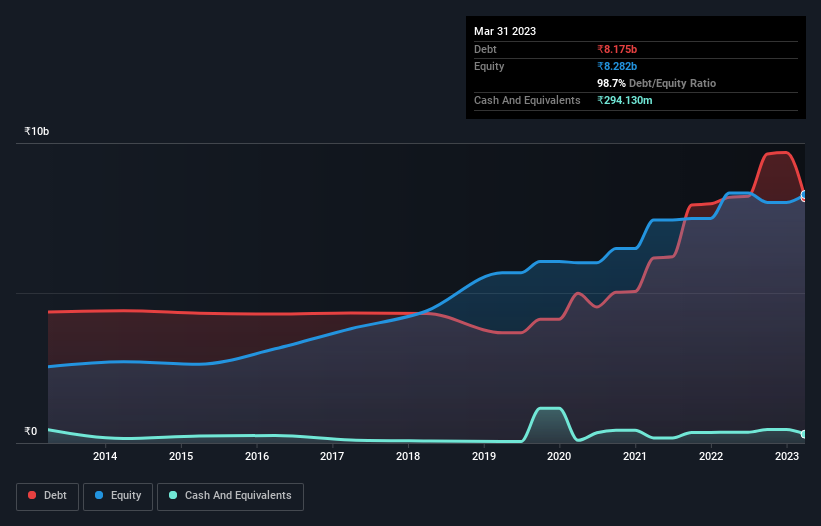Toggle the Equity series legend button
The height and width of the screenshot is (526, 821).
(118, 496)
